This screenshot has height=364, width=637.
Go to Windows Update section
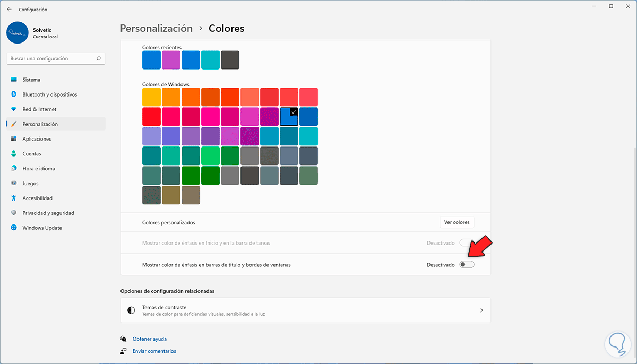[42, 228]
